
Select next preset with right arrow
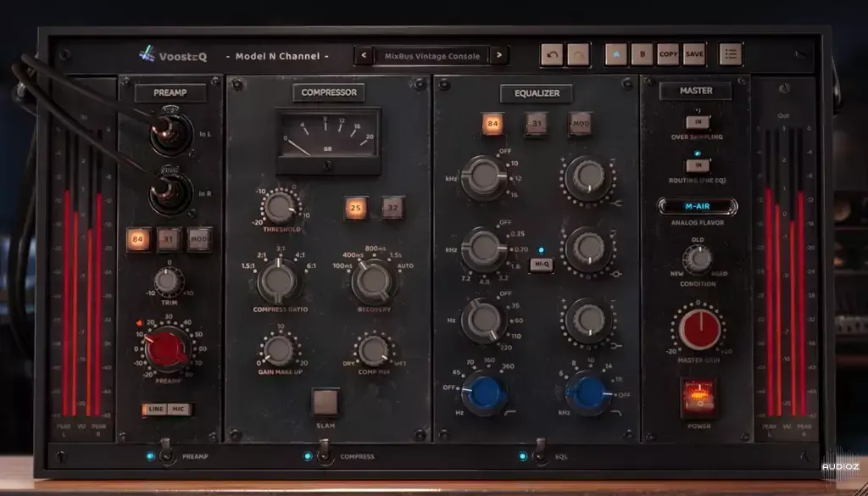(498, 55)
